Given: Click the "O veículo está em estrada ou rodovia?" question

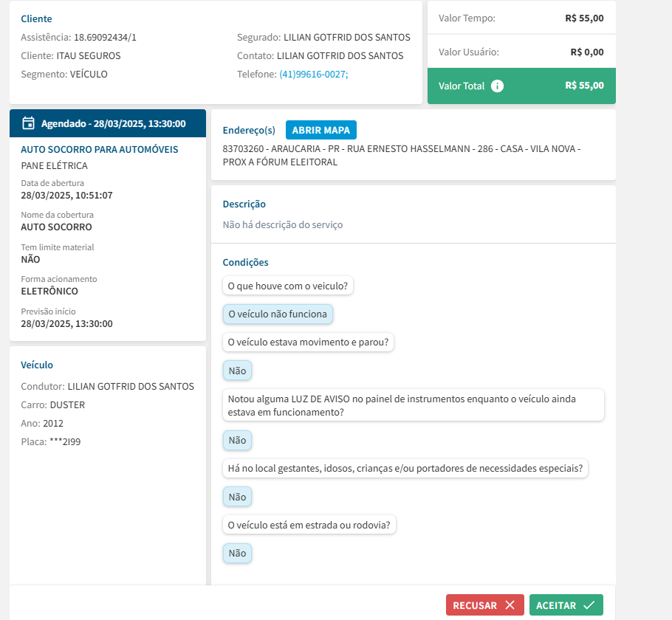Looking at the screenshot, I should pos(310,525).
